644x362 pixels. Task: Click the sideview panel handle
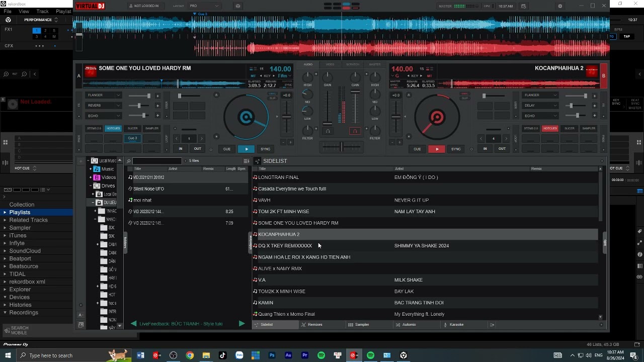[x=250, y=243]
